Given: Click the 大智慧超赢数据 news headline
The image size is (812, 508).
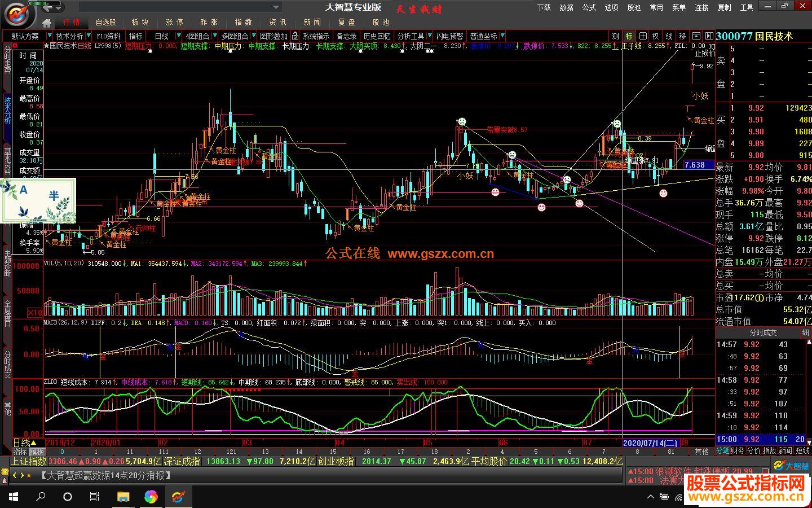Looking at the screenshot, I should coord(106,475).
